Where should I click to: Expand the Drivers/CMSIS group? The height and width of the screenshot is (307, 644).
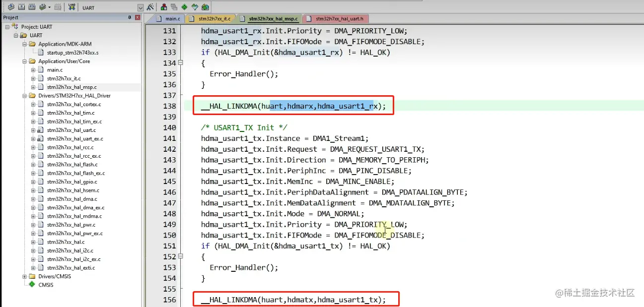(25, 277)
